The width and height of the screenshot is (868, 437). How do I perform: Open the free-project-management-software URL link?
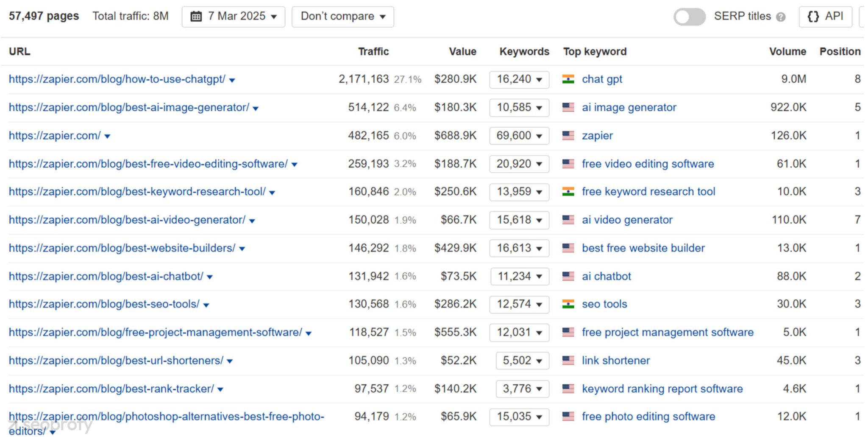[156, 332]
